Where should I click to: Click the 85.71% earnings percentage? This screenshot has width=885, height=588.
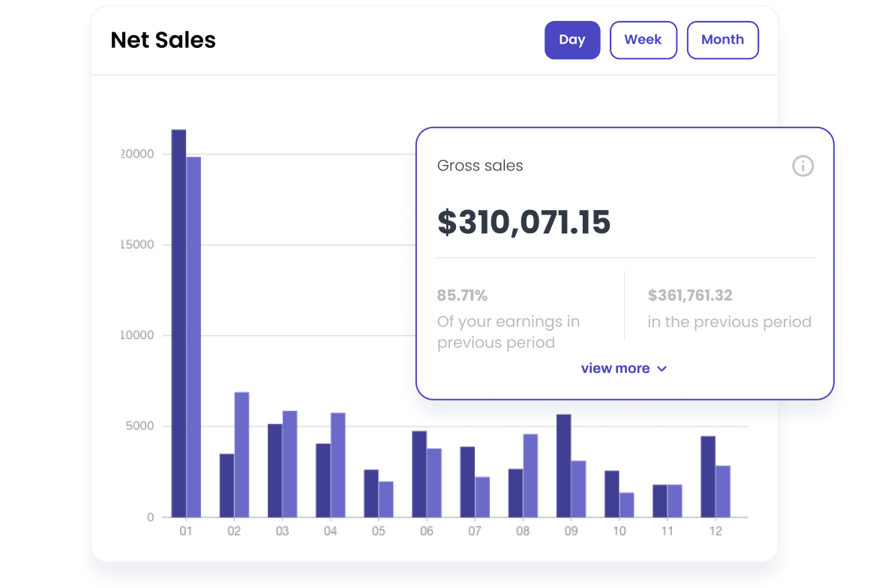[462, 295]
